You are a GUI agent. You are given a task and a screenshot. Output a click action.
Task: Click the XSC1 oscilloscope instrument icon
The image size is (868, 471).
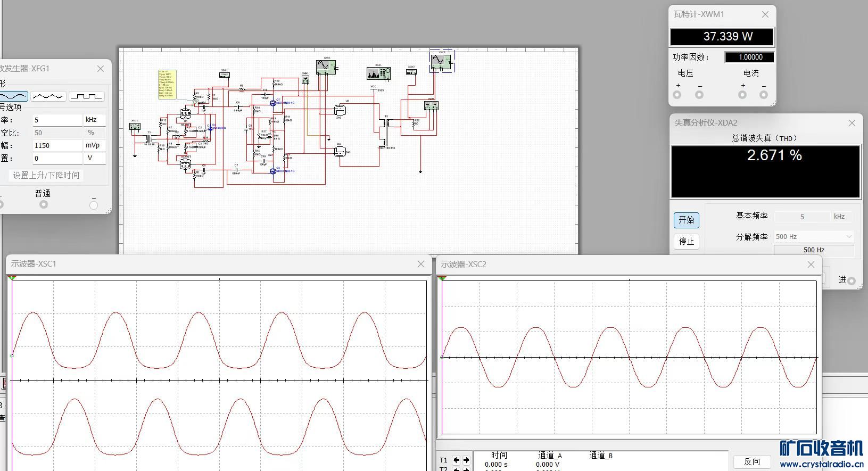(x=326, y=67)
